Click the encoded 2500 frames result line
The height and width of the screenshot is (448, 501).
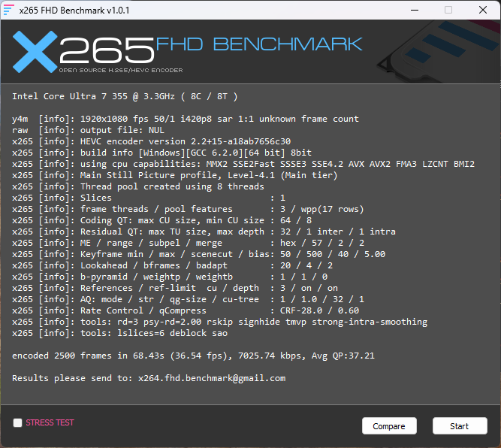(x=193, y=356)
